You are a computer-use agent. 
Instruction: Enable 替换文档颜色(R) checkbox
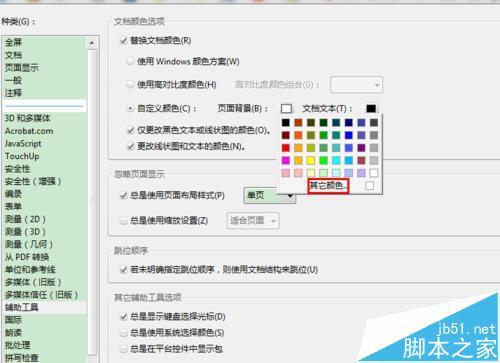(124, 41)
